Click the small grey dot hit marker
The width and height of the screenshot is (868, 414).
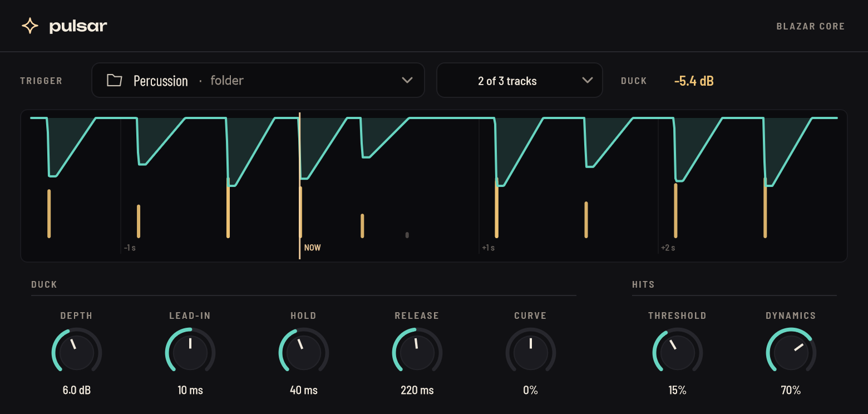(x=407, y=235)
